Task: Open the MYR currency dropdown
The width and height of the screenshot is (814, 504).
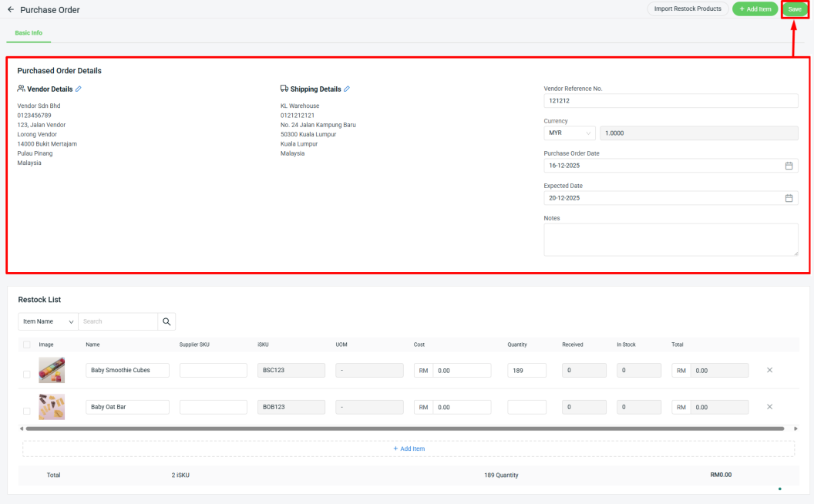Action: click(x=569, y=133)
